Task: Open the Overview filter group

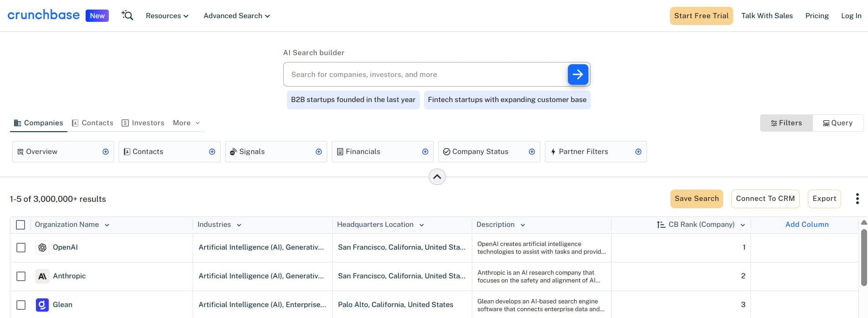Action: 63,152
